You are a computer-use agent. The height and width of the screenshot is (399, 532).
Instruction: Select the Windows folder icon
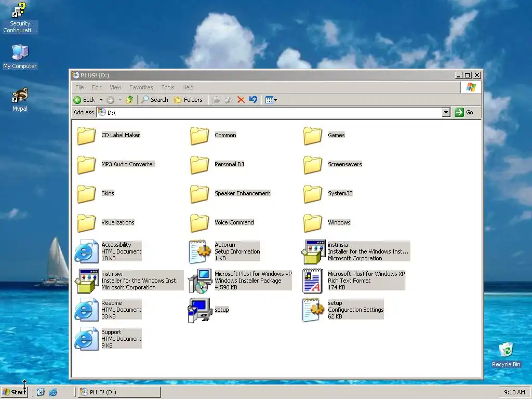(x=313, y=223)
